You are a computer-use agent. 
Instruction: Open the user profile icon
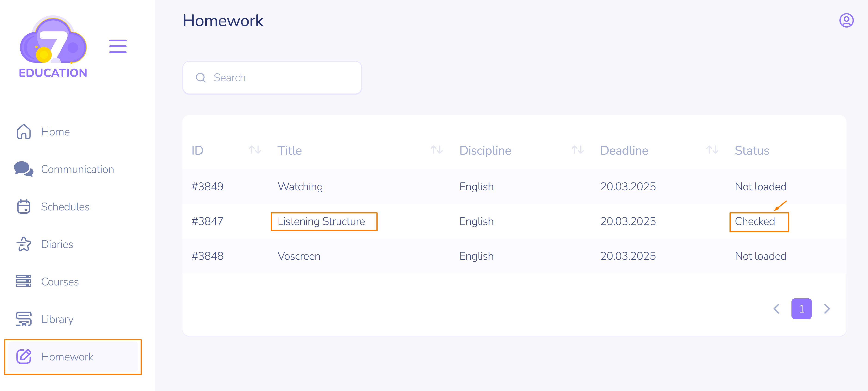coord(846,21)
